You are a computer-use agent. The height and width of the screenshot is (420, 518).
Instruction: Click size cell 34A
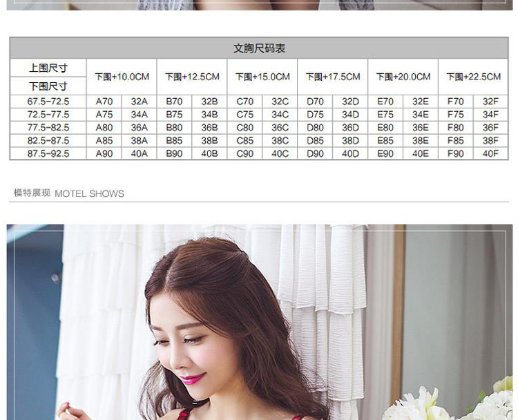click(139, 115)
